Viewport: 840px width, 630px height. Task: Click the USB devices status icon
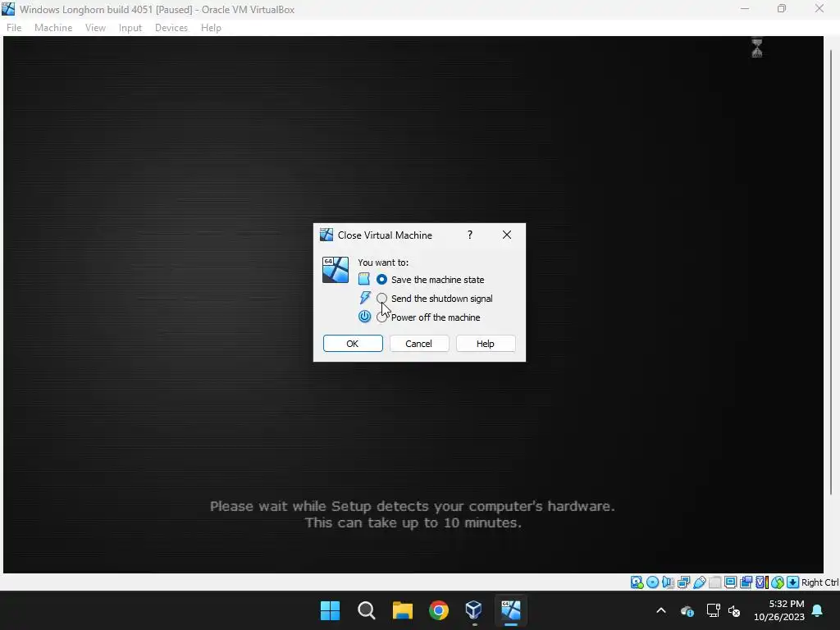[699, 582]
